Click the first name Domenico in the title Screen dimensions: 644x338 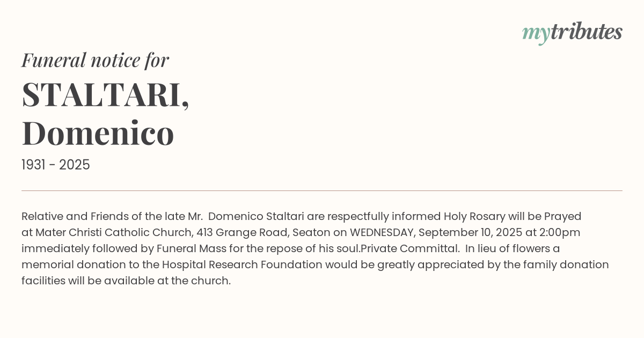tap(98, 133)
